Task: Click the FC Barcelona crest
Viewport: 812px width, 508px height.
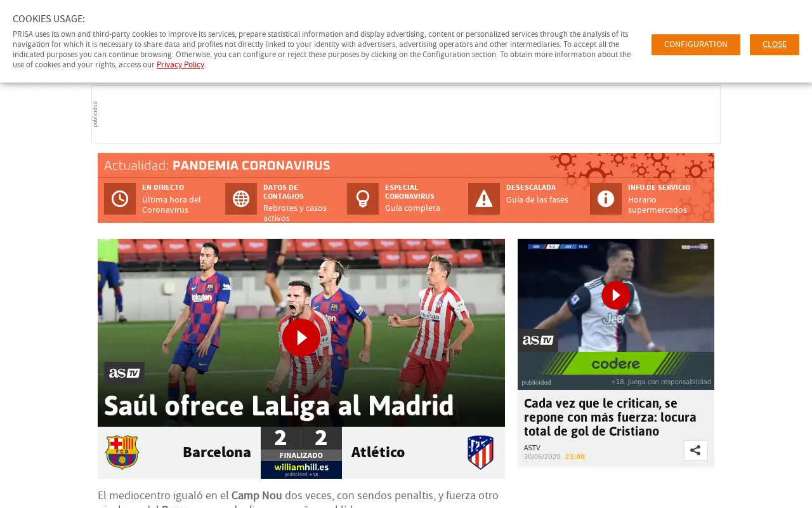Action: tap(122, 452)
